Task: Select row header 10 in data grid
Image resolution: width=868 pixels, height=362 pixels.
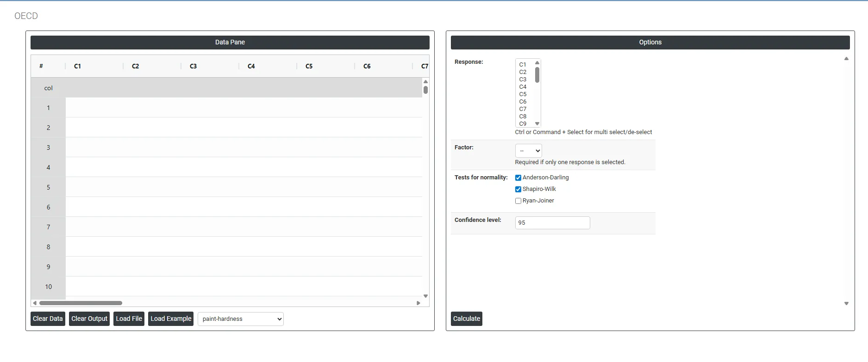Action: (x=48, y=287)
